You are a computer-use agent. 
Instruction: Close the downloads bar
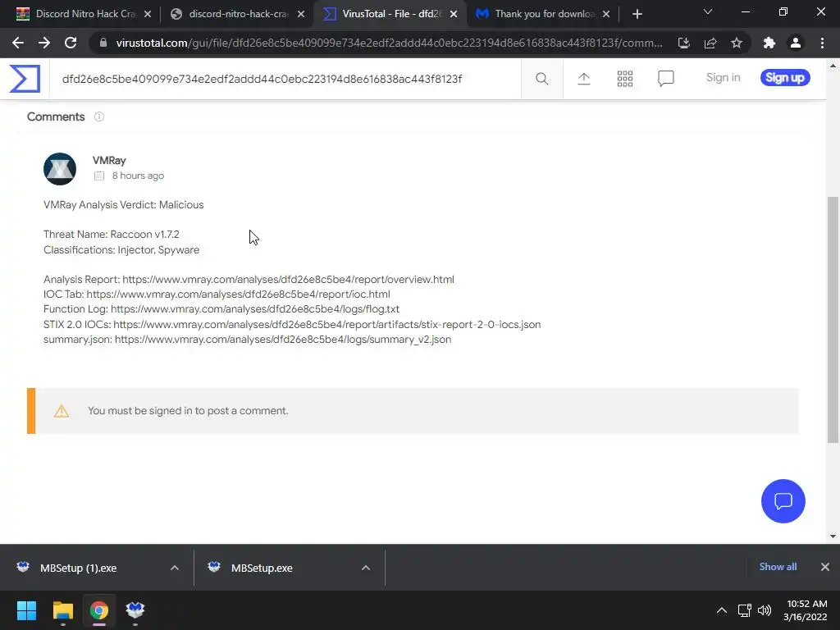coord(825,567)
